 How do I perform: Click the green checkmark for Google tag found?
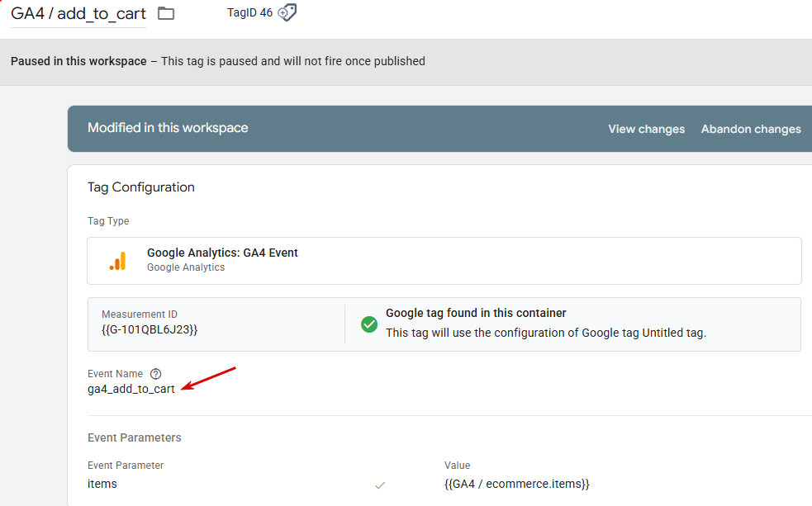tap(369, 324)
